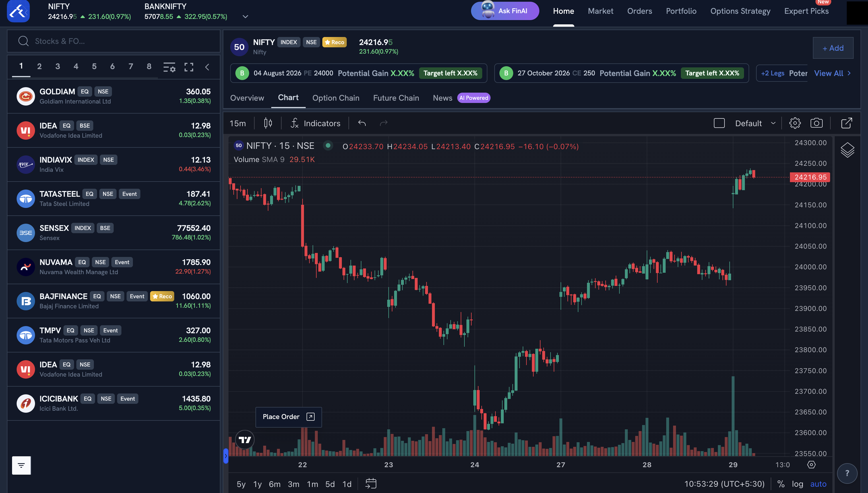Open the Future Chain tab
This screenshot has width=868, height=493.
point(396,98)
